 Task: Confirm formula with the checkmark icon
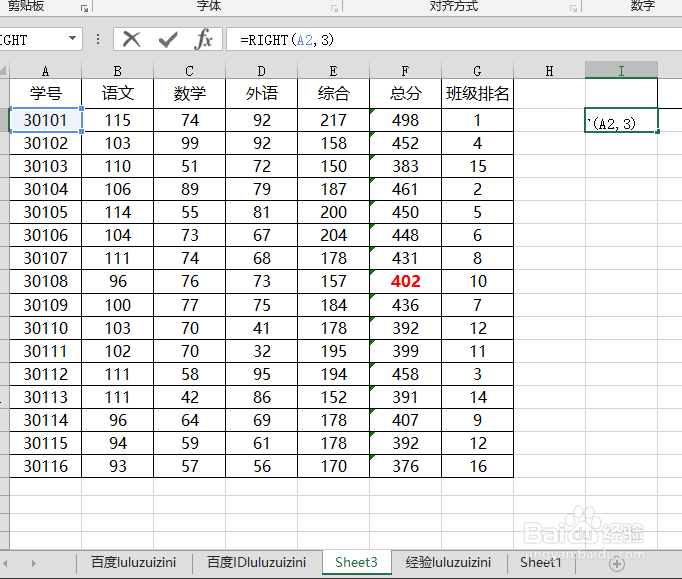(168, 40)
